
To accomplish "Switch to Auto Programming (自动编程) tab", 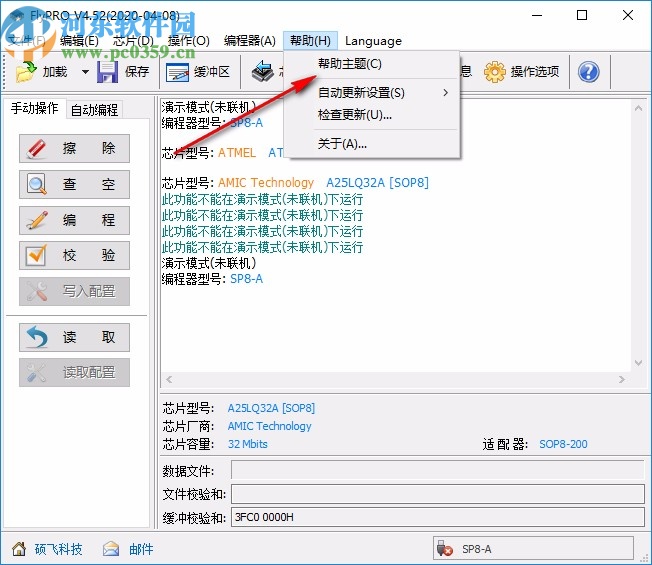I will tap(94, 110).
